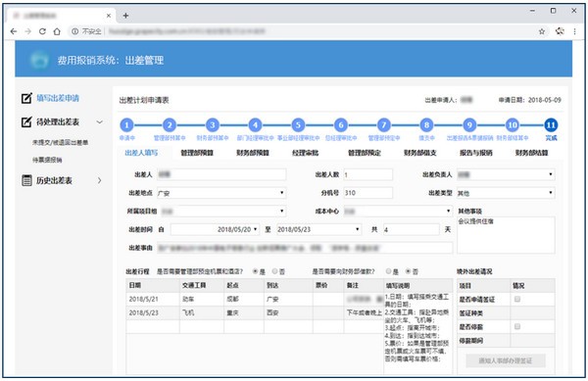Open the 出差负责人 dropdown
The image size is (588, 381).
coord(506,174)
